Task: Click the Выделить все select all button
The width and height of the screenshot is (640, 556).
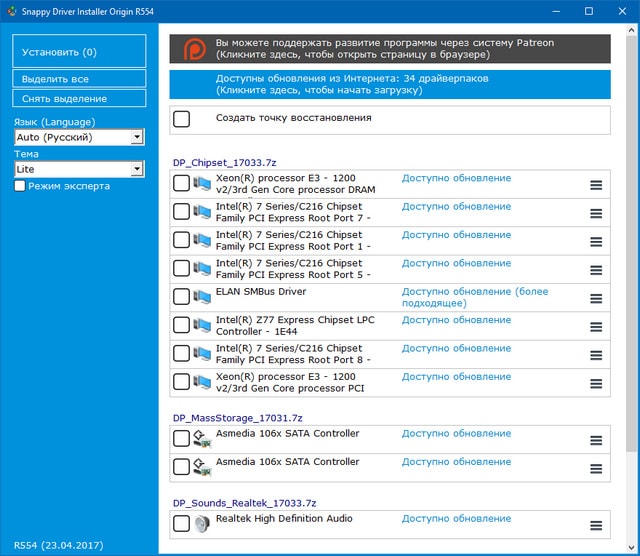Action: point(79,78)
